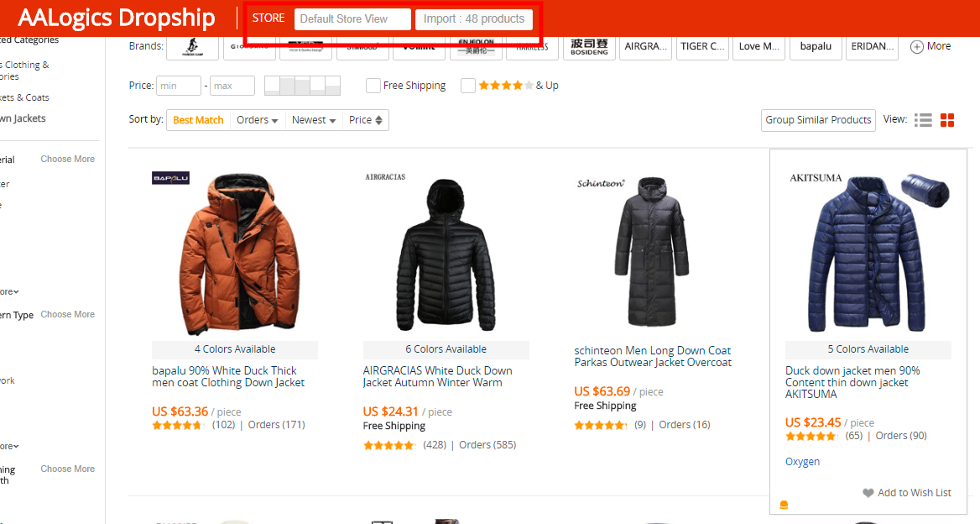Image resolution: width=980 pixels, height=524 pixels.
Task: Open the Newest sort dropdown
Action: click(314, 120)
